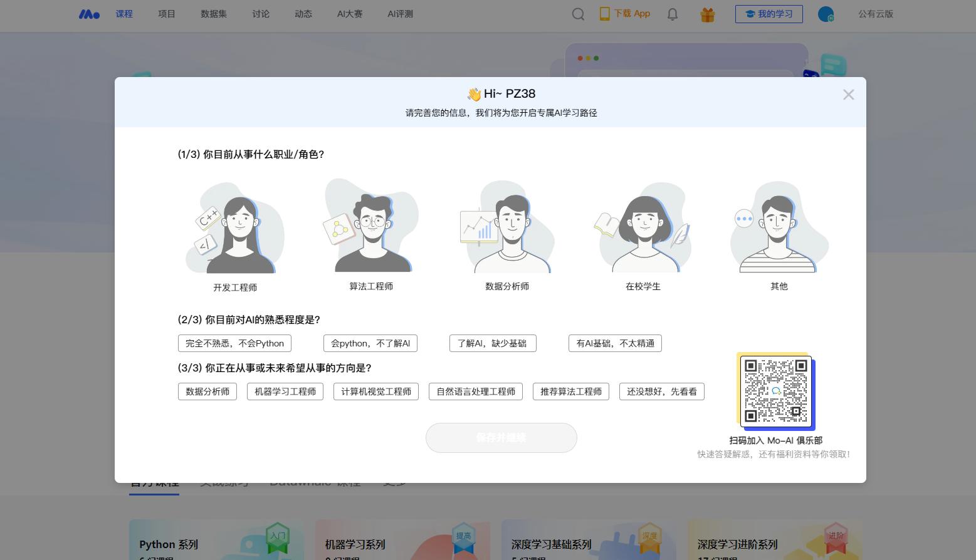Open the user avatar profile icon
The image size is (976, 560).
[826, 14]
